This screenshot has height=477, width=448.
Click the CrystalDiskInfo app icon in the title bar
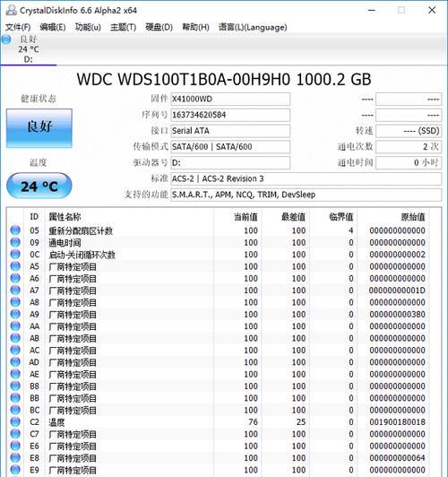point(11,10)
